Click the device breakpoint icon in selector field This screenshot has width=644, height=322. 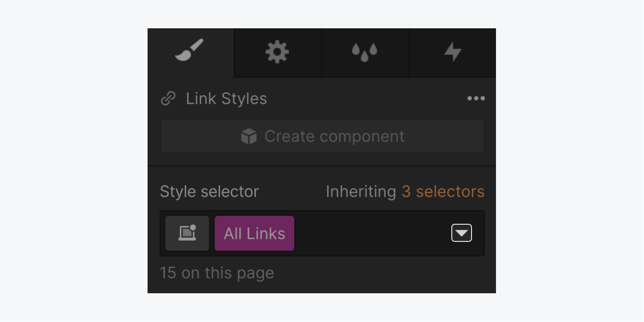[x=187, y=233]
